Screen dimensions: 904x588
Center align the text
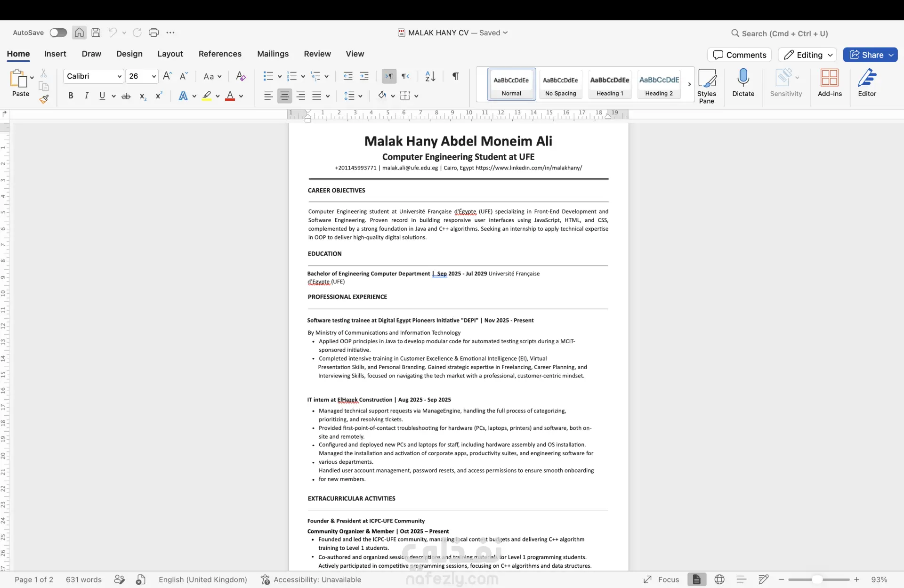tap(284, 96)
